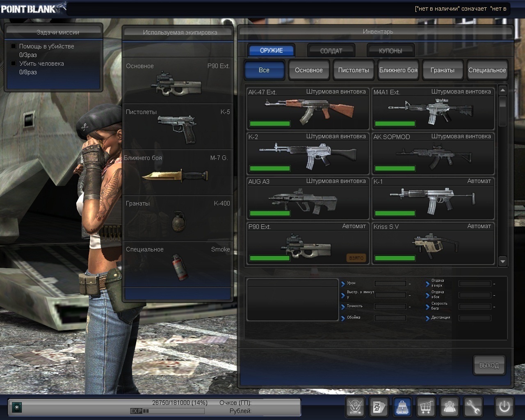Select the AK SOPMOD rifle card
This screenshot has height=420, width=525.
(x=433, y=153)
